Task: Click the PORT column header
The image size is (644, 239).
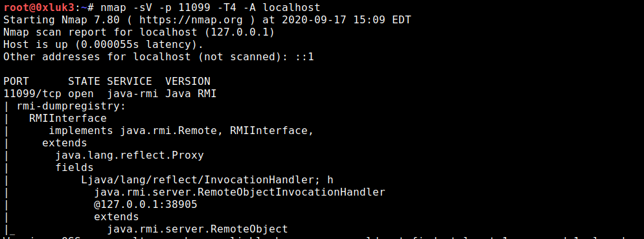Action: 16,82
